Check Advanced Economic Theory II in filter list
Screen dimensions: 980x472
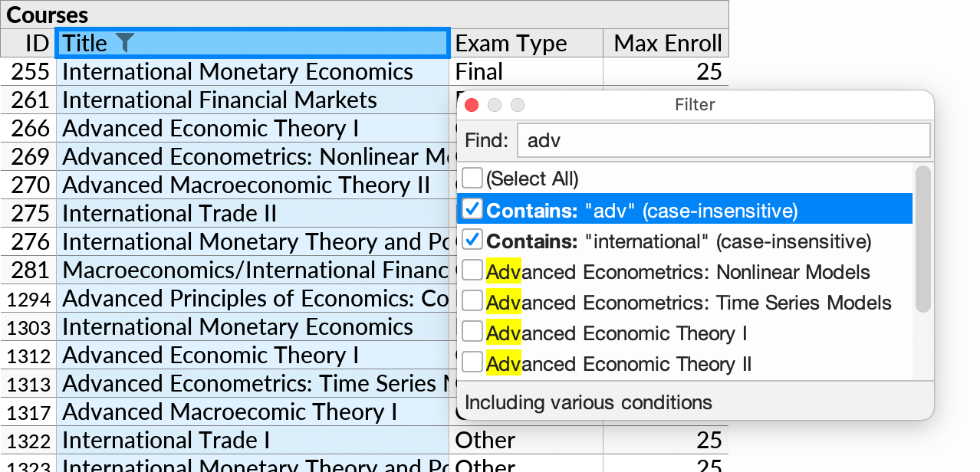472,362
